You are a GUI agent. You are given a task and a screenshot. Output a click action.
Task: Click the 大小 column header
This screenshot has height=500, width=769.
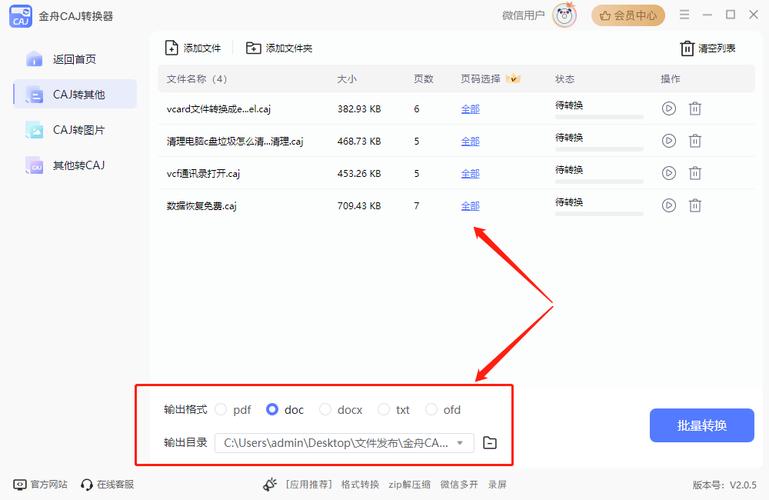click(347, 79)
